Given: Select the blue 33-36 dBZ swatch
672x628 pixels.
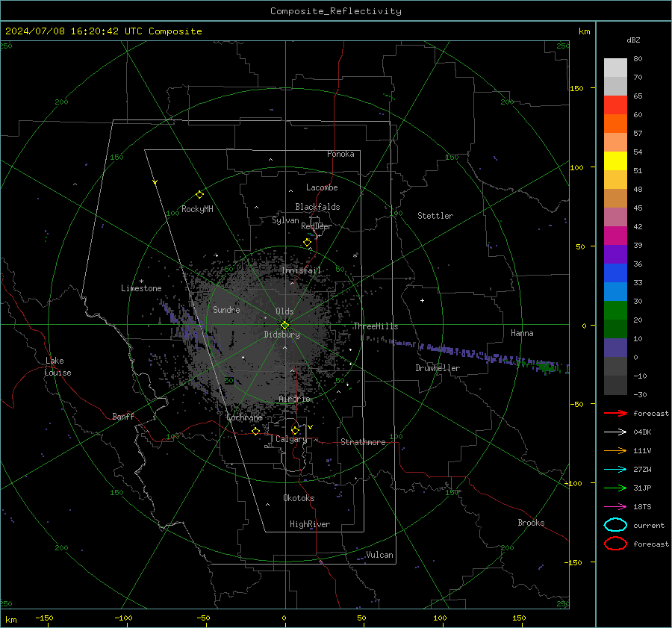Looking at the screenshot, I should click(x=615, y=273).
